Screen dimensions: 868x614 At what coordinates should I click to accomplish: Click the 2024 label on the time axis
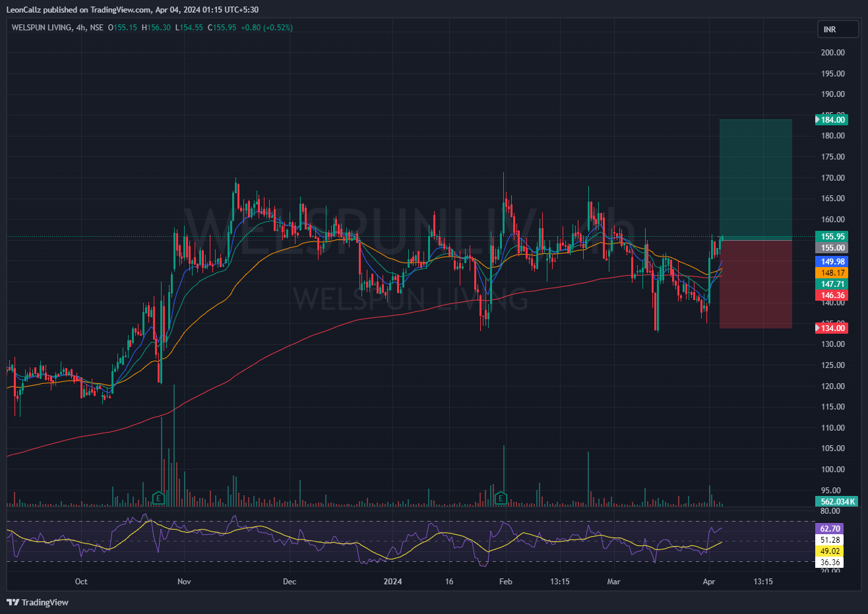click(392, 582)
